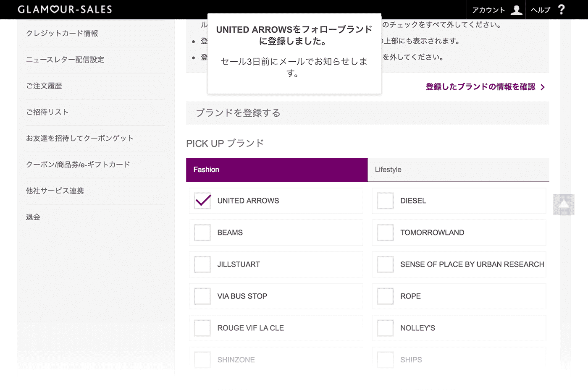Open the account profile icon
This screenshot has width=588, height=392.
point(516,10)
